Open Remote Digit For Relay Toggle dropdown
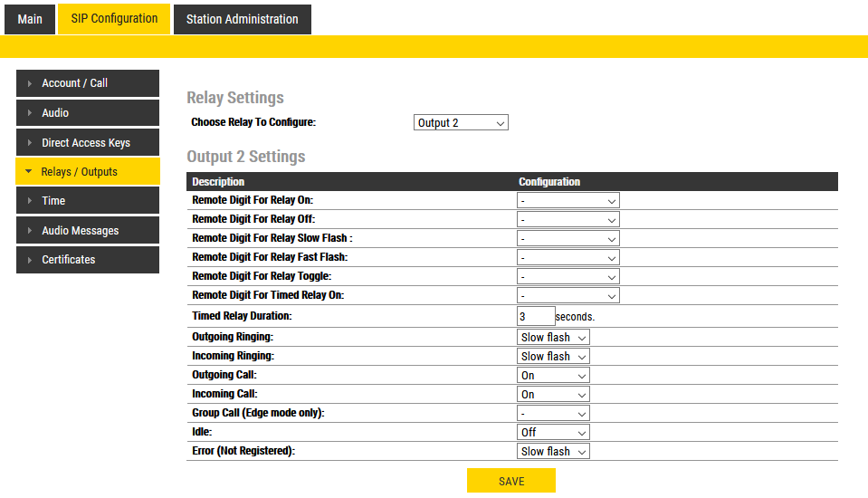Screen dimensions: 868x498 (x=568, y=276)
